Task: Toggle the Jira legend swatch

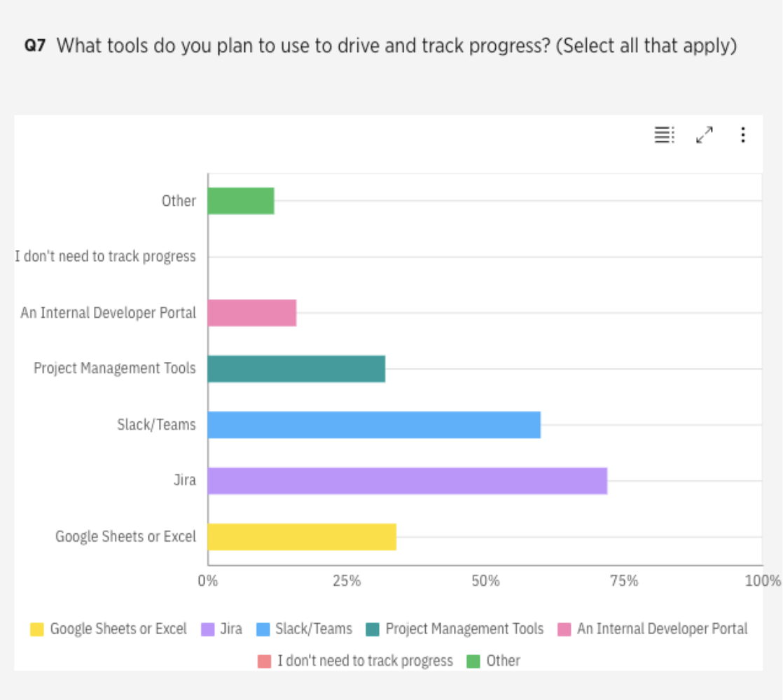Action: [x=208, y=629]
